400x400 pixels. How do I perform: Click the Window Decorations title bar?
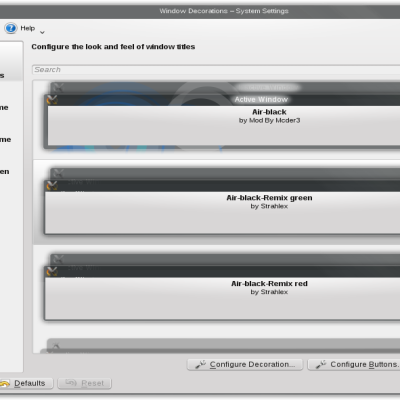point(200,11)
